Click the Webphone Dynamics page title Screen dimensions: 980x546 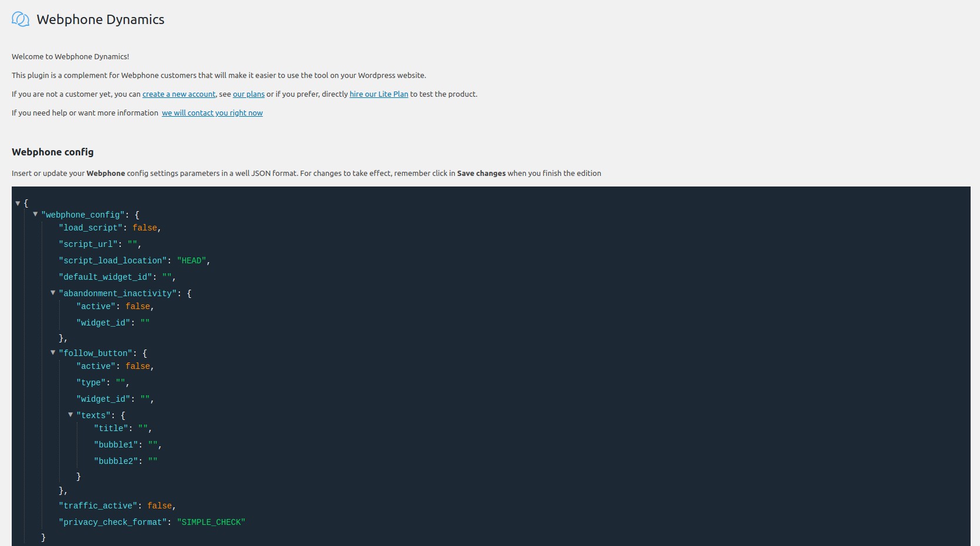[100, 19]
